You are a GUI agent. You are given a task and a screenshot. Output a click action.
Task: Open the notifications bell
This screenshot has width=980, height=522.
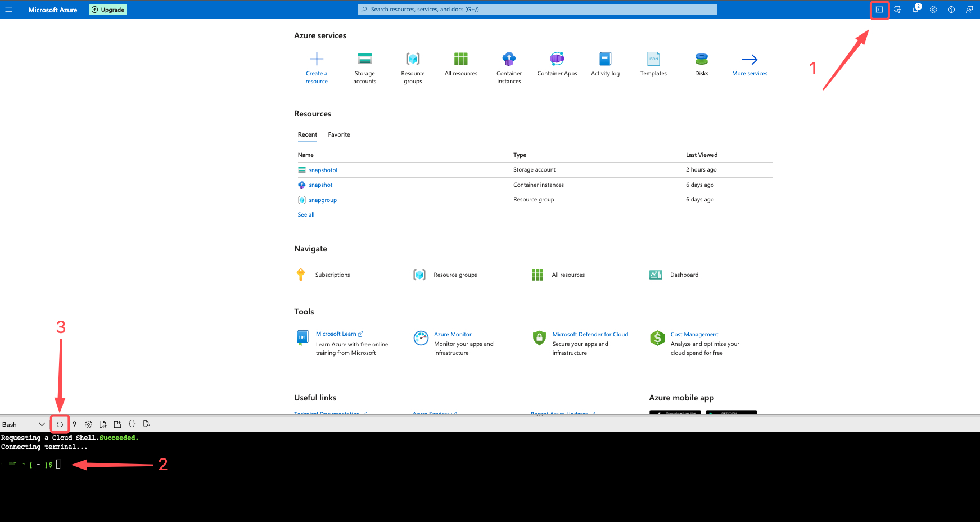coord(915,10)
